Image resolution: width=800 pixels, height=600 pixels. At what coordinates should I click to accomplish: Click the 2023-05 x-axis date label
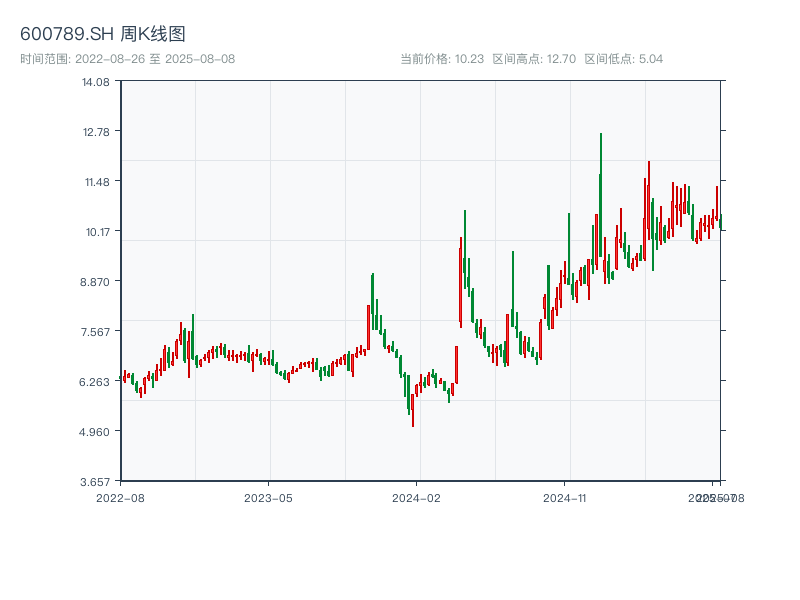tap(269, 497)
